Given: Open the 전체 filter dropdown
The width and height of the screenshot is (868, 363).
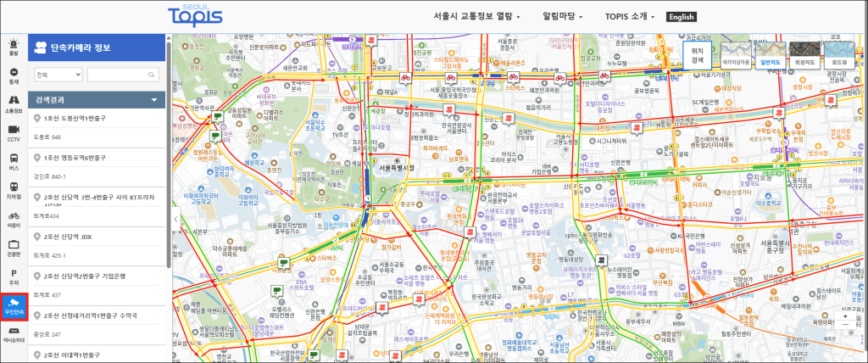Looking at the screenshot, I should coord(58,75).
